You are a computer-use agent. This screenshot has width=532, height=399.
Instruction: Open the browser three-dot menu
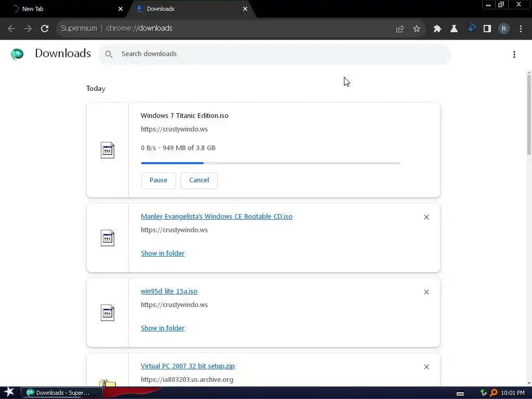tap(521, 29)
